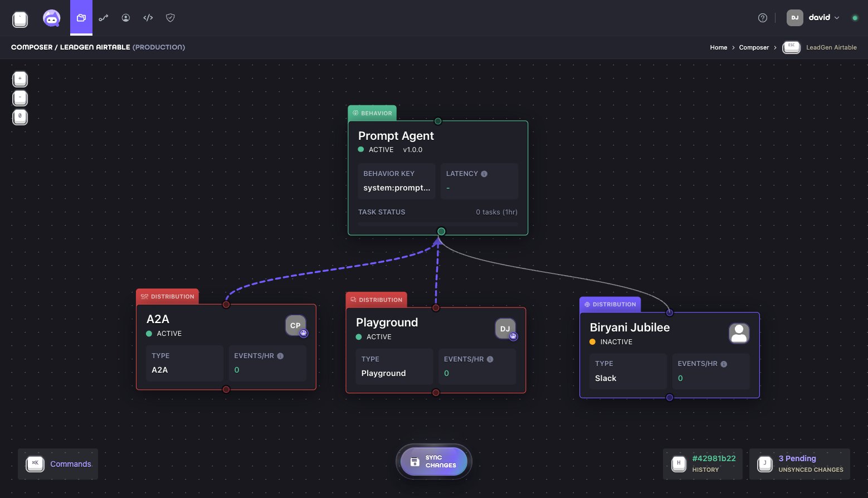Open the shield checkmark icon tab

pos(170,18)
